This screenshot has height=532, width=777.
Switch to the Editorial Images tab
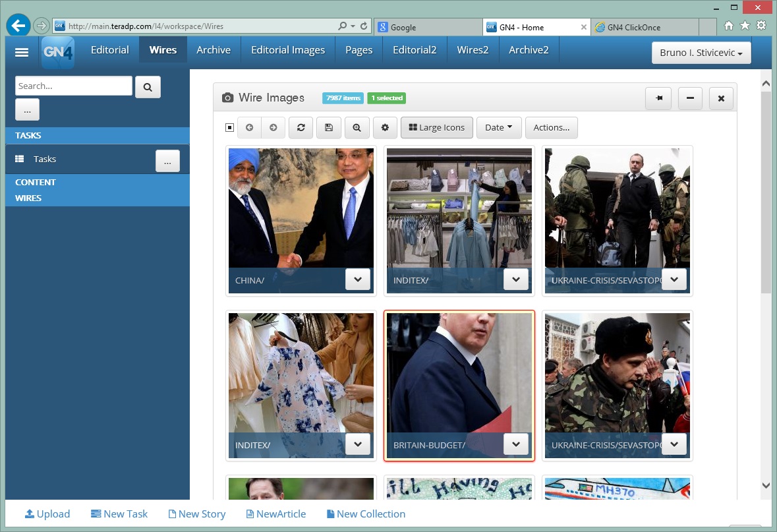288,50
